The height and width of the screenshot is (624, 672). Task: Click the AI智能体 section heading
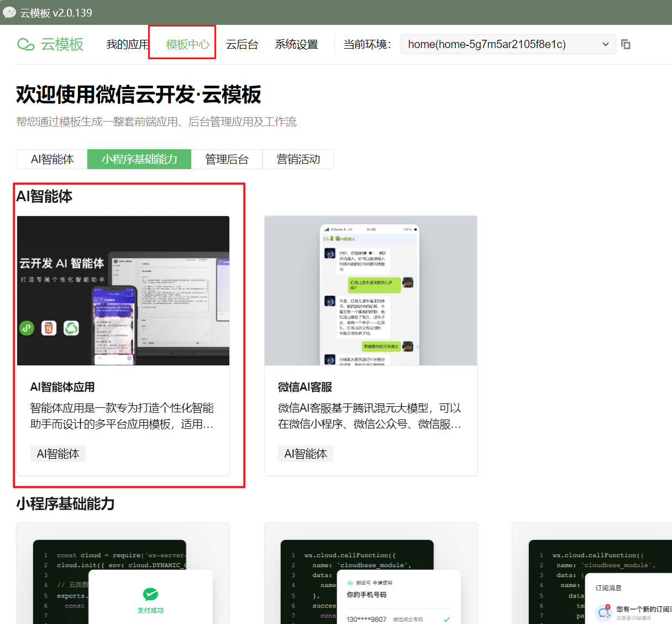click(x=44, y=196)
